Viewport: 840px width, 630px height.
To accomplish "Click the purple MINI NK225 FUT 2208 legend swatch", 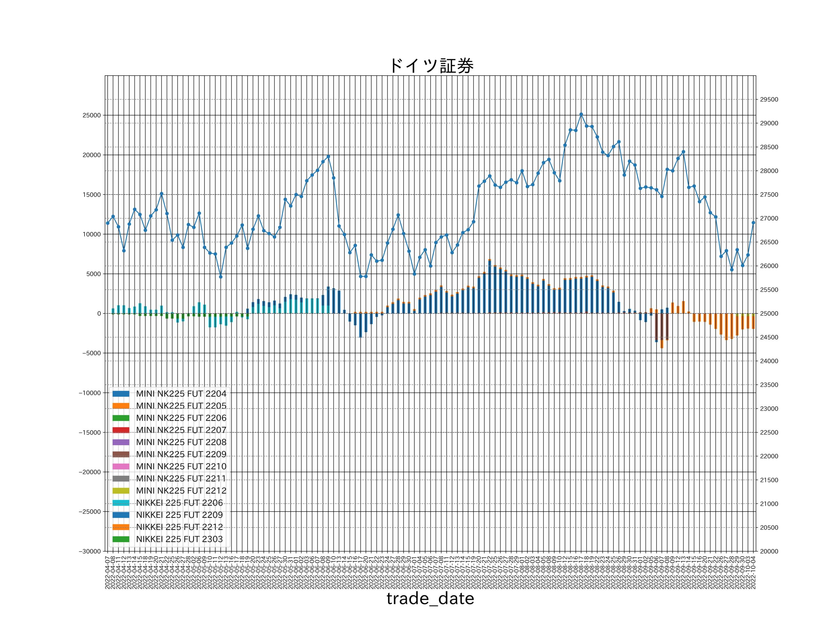I will point(121,442).
